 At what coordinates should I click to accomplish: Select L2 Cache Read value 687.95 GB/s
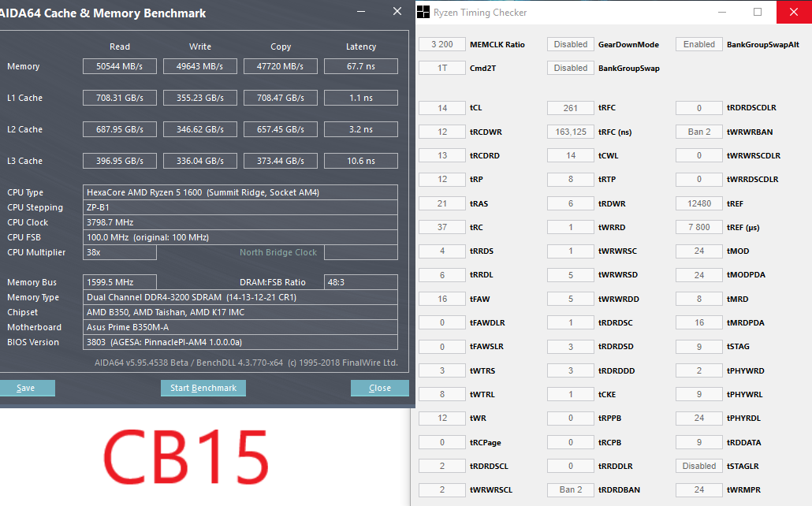click(x=120, y=129)
